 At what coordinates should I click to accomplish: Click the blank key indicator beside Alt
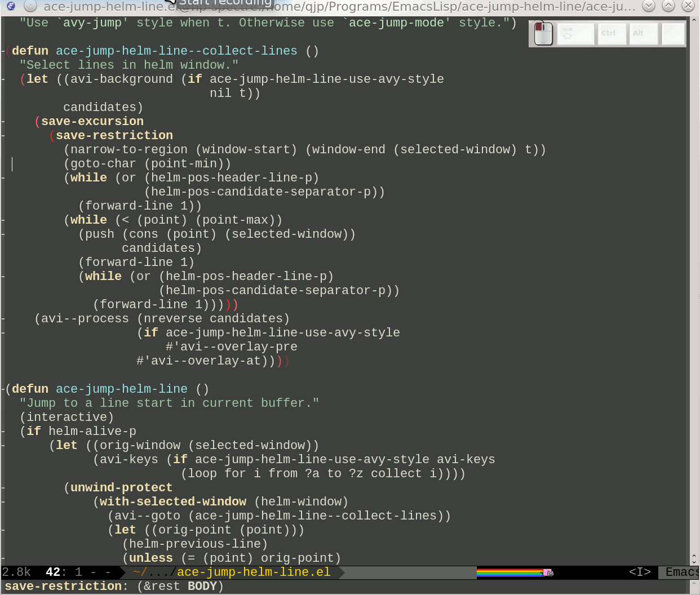(x=673, y=34)
